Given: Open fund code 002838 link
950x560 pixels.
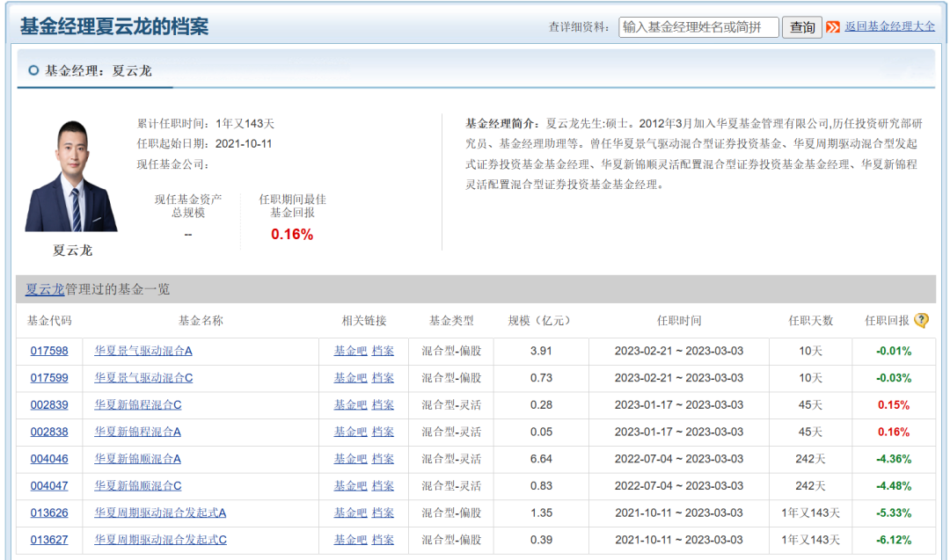Looking at the screenshot, I should (49, 432).
